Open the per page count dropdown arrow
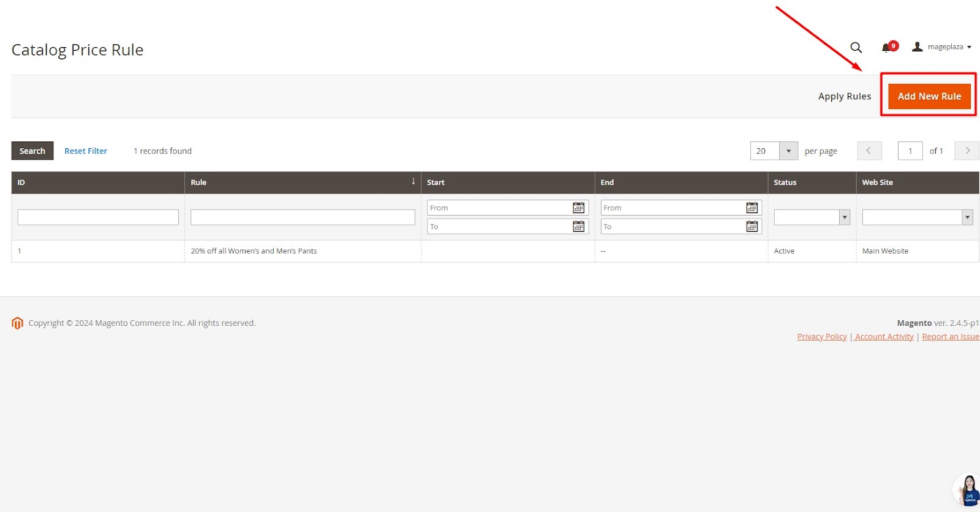980x512 pixels. click(788, 151)
